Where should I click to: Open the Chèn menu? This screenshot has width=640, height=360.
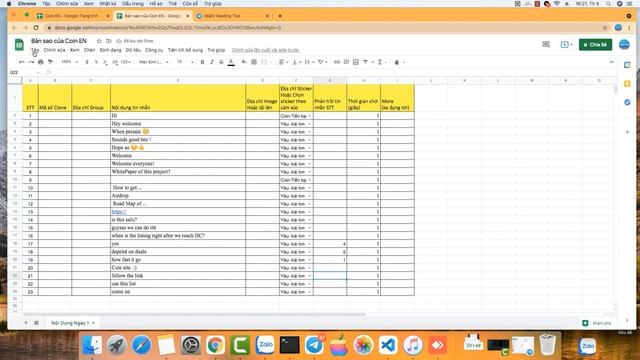click(89, 50)
